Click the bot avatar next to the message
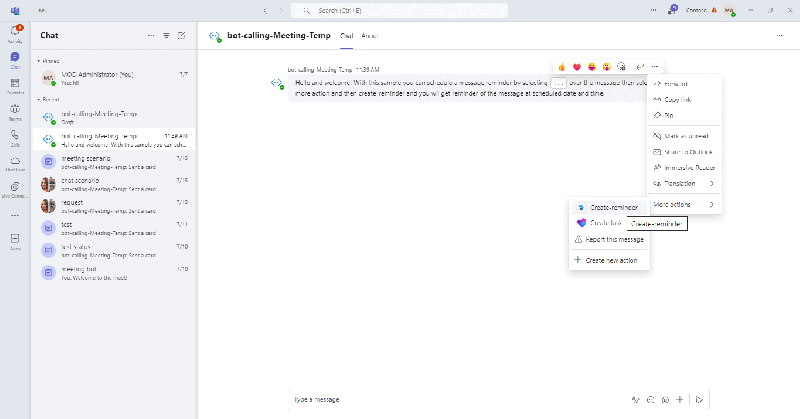Viewport: 800px width, 419px height. click(x=277, y=83)
